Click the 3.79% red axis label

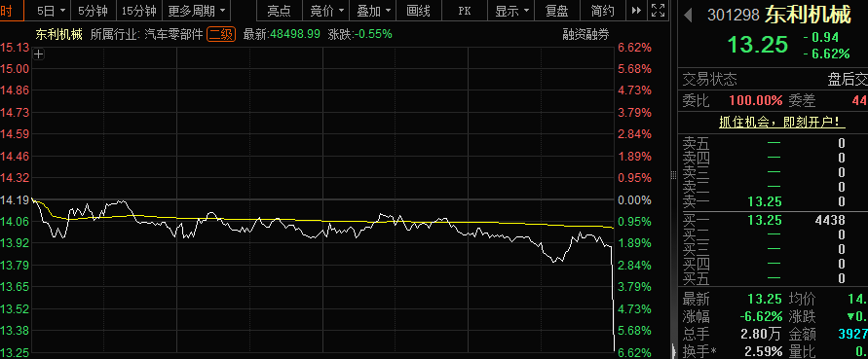(634, 113)
